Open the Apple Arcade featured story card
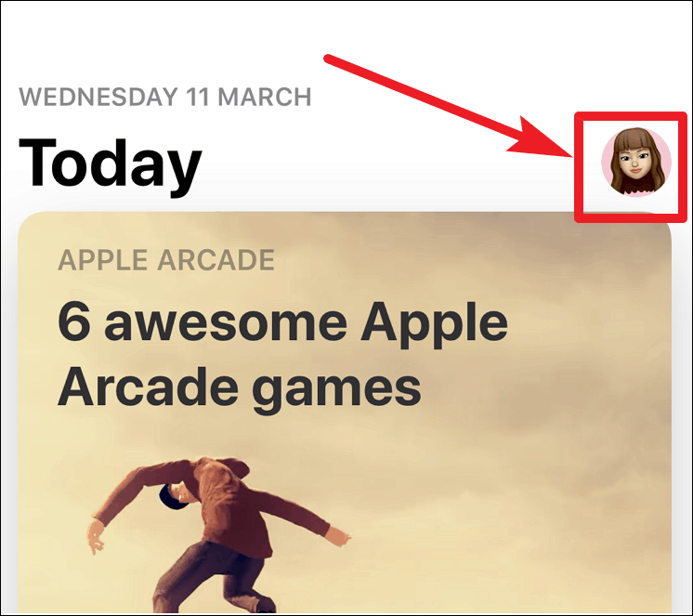The width and height of the screenshot is (693, 616). [x=345, y=413]
